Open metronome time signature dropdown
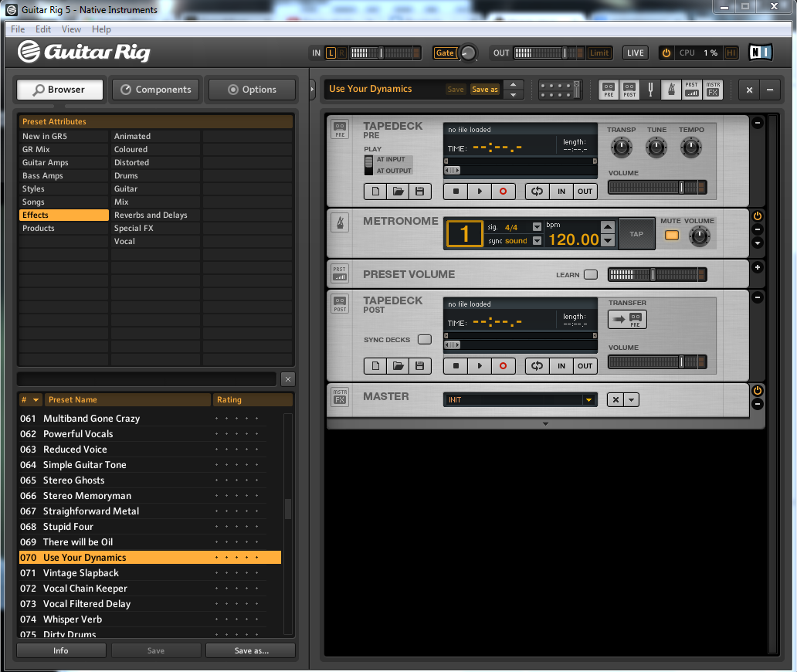Viewport: 797px width, 672px height. pyautogui.click(x=537, y=227)
